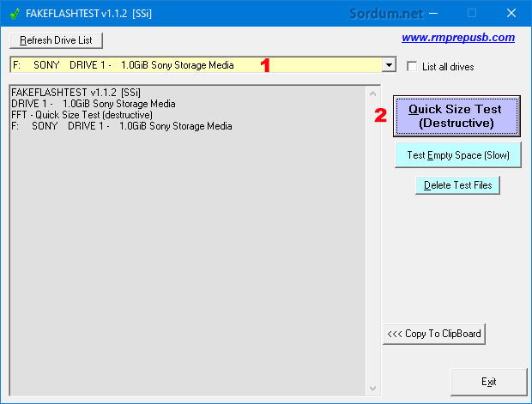532x404 pixels.
Task: Click the Delete Test Files button
Action: [456, 185]
